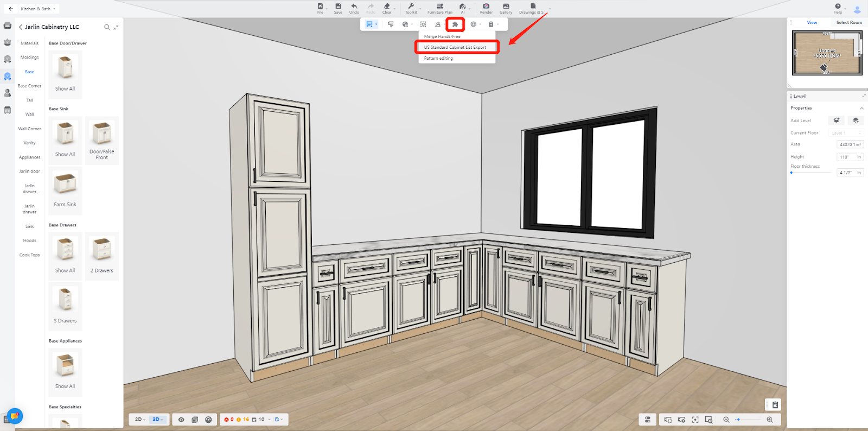Image resolution: width=868 pixels, height=431 pixels.
Task: Toggle visibility with the eye icon
Action: [181, 420]
